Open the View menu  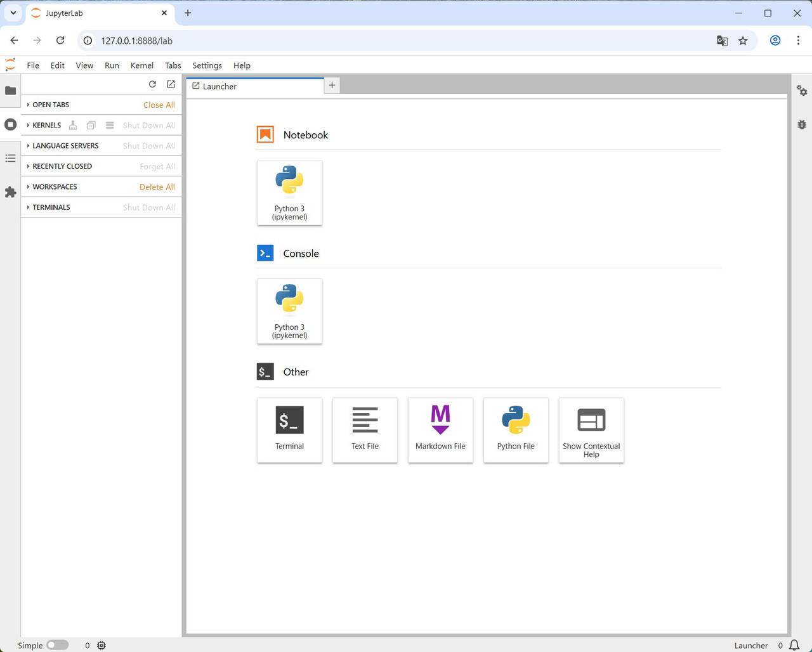point(84,65)
